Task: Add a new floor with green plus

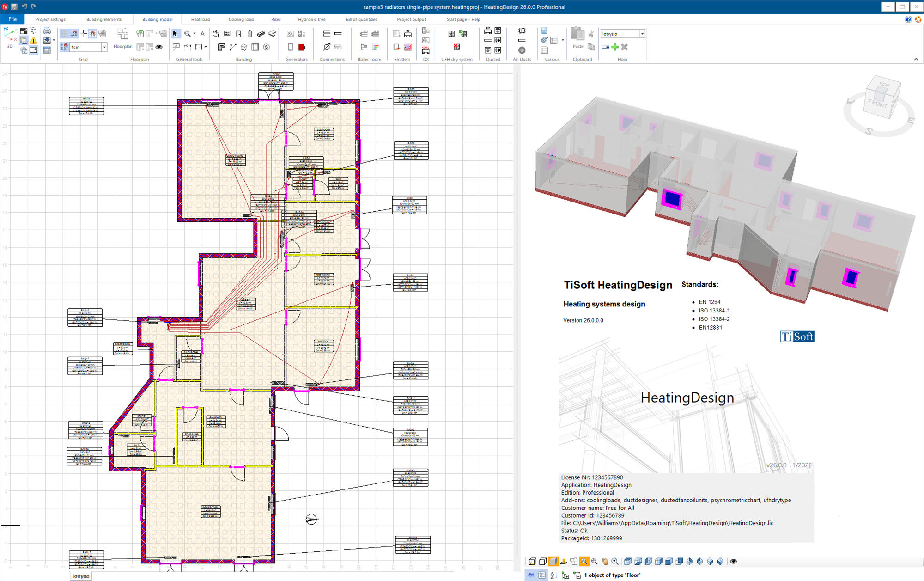Action: tap(615, 47)
